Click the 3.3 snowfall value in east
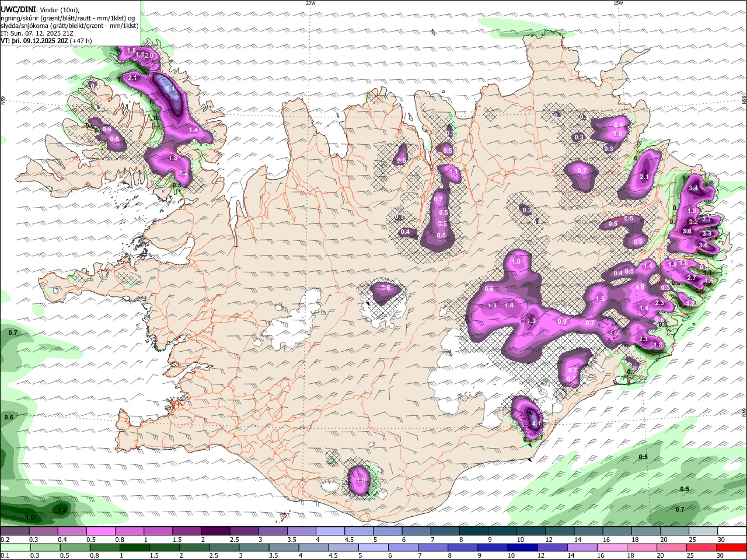Image resolution: width=747 pixels, height=560 pixels. point(706,233)
